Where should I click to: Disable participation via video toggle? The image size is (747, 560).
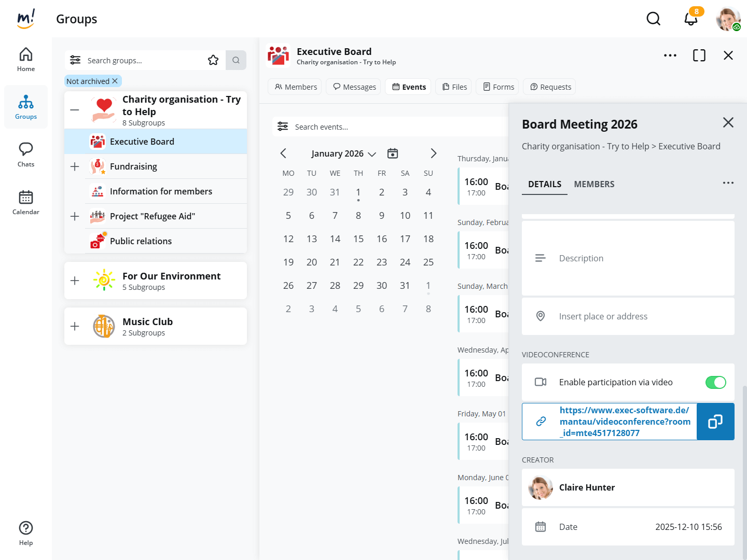coord(715,382)
